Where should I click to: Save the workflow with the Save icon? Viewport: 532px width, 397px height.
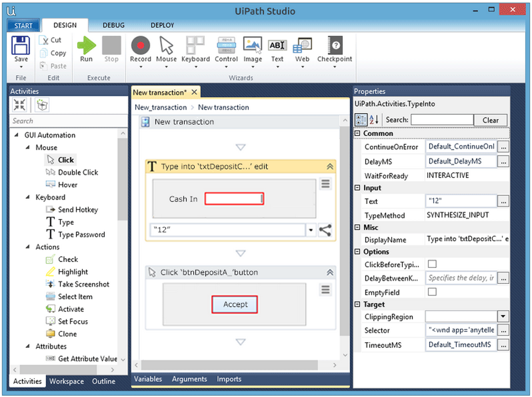point(21,46)
